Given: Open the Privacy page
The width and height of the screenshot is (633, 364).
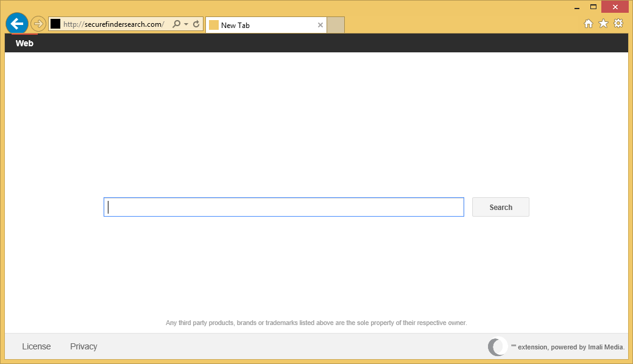Looking at the screenshot, I should 83,346.
